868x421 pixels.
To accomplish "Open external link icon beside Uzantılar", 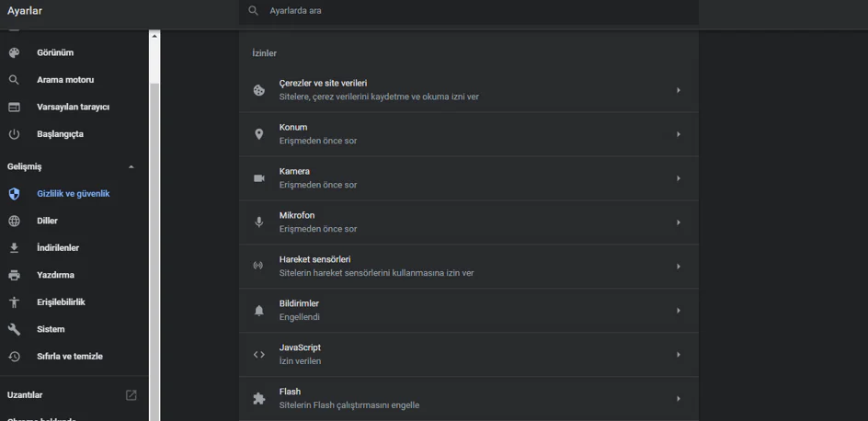I will point(131,395).
